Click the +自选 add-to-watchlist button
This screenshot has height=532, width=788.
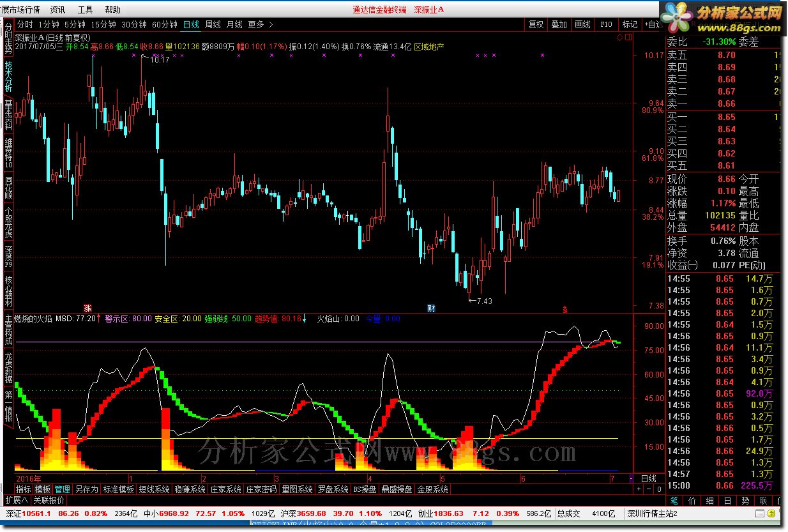click(652, 24)
